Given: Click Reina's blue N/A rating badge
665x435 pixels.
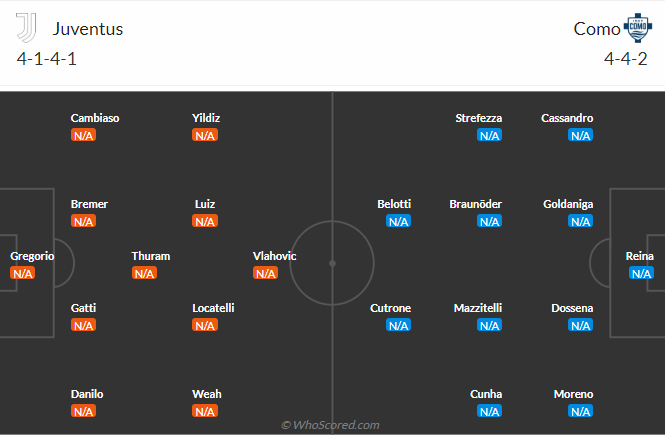Looking at the screenshot, I should point(641,273).
